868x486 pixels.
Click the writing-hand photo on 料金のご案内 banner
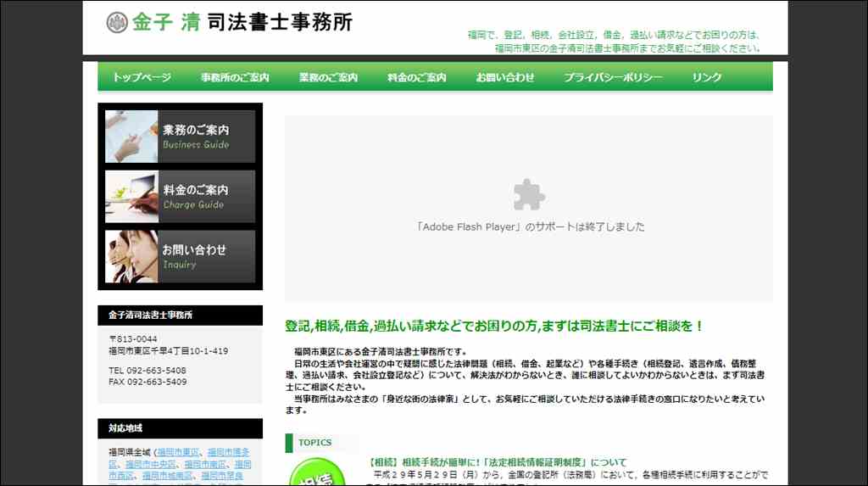(131, 196)
